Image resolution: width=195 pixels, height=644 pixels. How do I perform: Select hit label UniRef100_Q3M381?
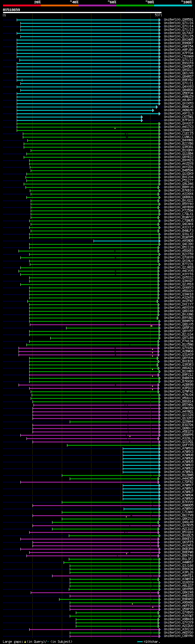click(179, 147)
